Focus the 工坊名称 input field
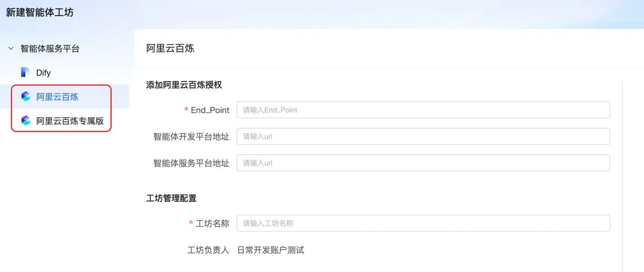The image size is (644, 272). pos(423,223)
